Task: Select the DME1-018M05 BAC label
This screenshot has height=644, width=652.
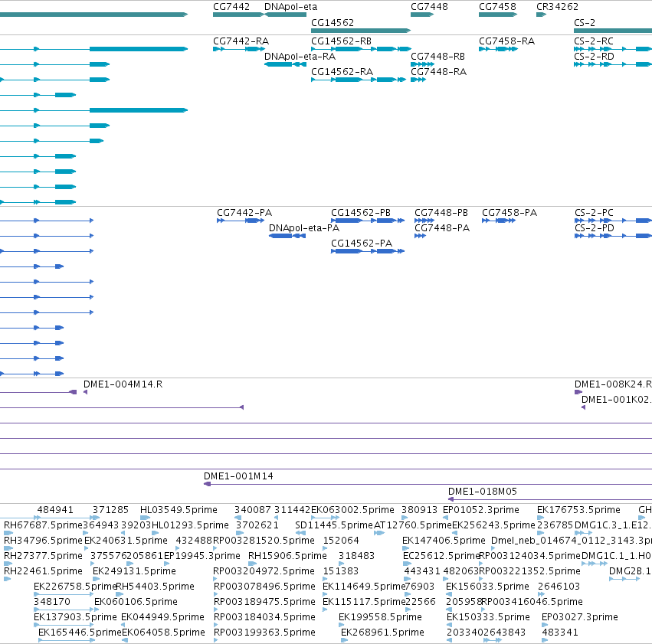Action: coord(483,492)
